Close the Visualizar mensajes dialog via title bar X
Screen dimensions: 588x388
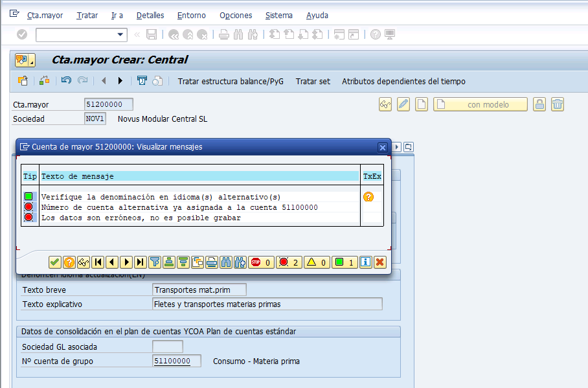(383, 148)
